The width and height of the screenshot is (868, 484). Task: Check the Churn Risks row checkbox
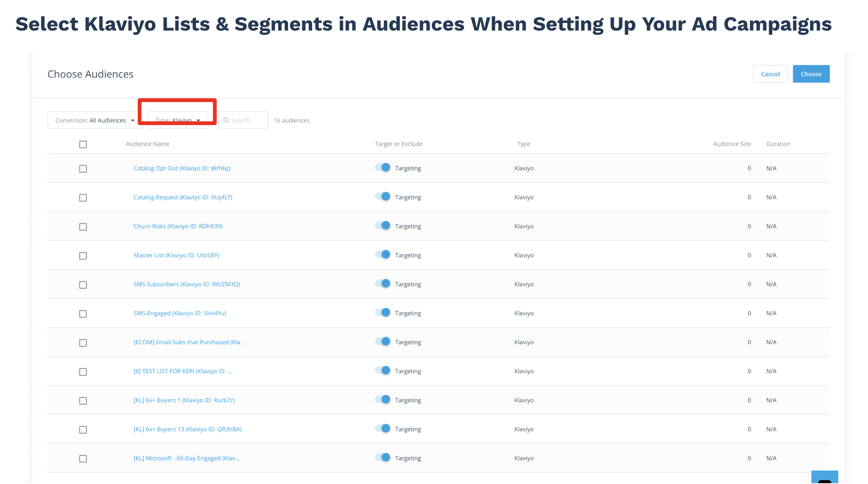(83, 227)
